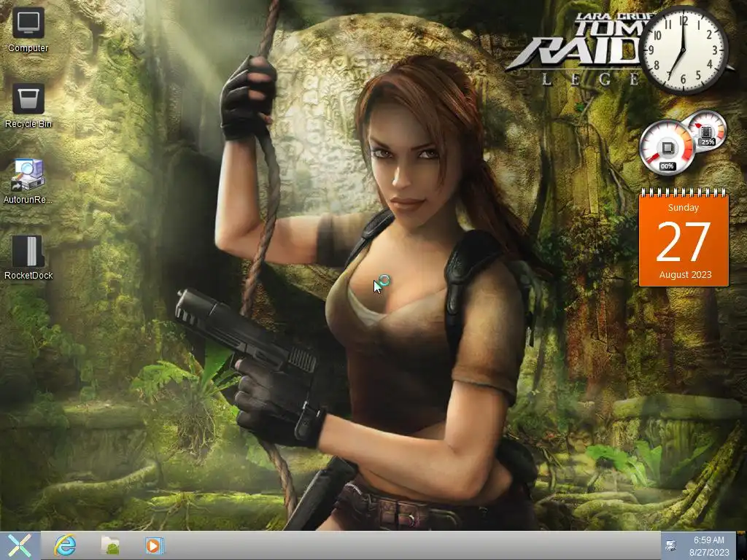Select the Computer desktop icon
Viewport: 747px width, 560px height.
pos(28,30)
